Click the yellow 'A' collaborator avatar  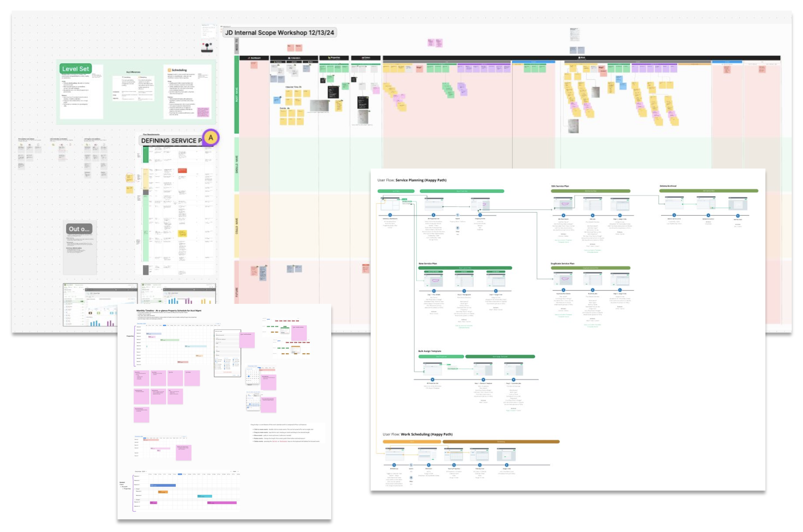click(211, 138)
